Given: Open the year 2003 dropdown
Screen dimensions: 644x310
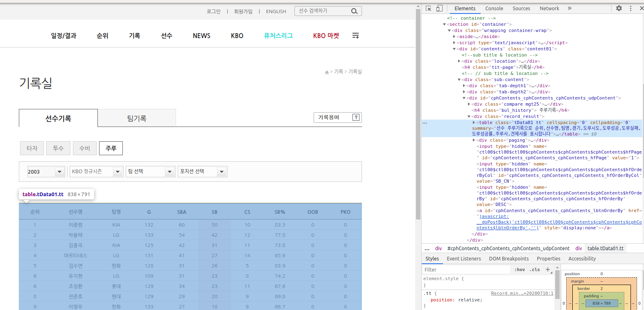Looking at the screenshot, I should click(x=46, y=172).
